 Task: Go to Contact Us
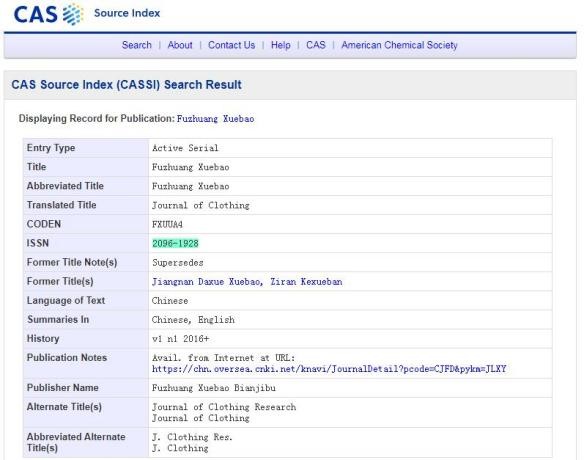click(x=231, y=45)
